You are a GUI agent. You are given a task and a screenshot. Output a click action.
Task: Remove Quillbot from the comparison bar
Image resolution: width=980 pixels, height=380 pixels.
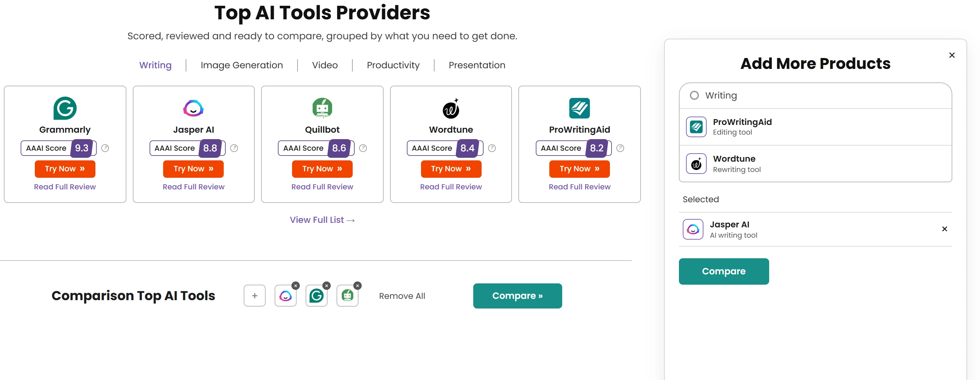click(357, 286)
